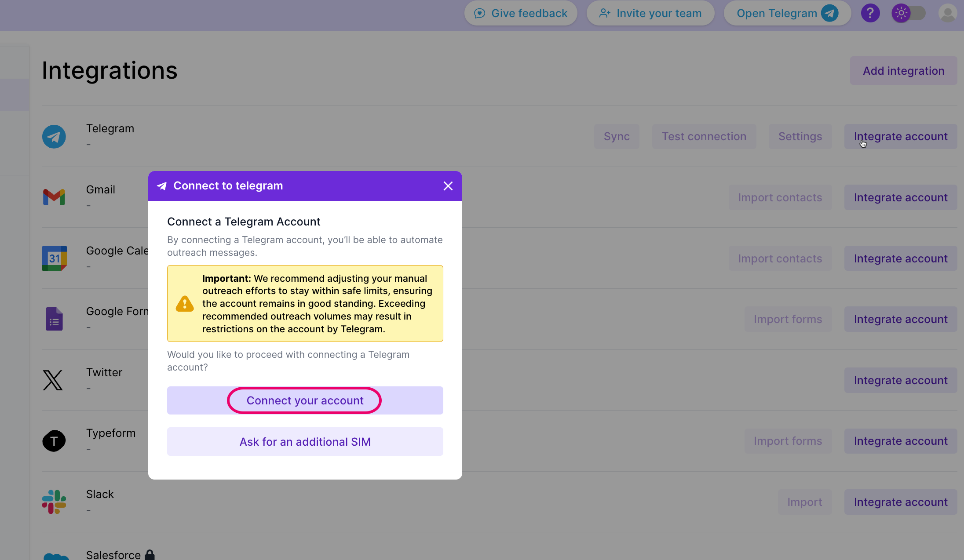964x560 pixels.
Task: Click Invite your team button
Action: pos(650,13)
